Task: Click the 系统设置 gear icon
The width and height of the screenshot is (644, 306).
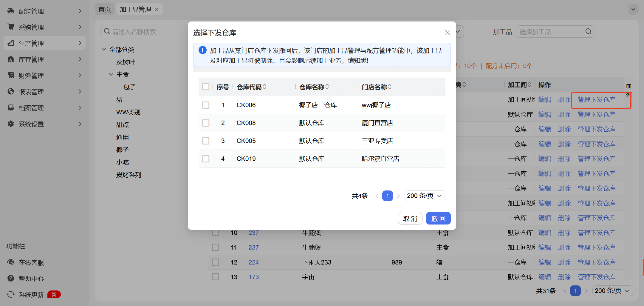Action: pos(11,124)
